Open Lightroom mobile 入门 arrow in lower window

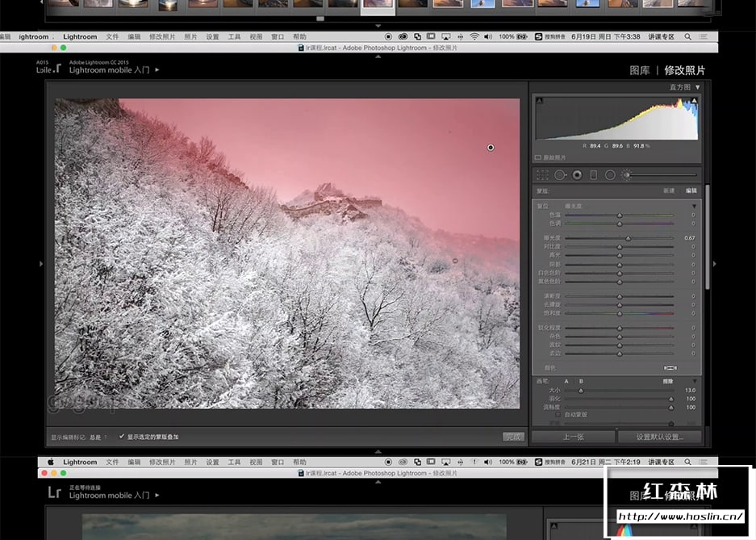point(157,495)
